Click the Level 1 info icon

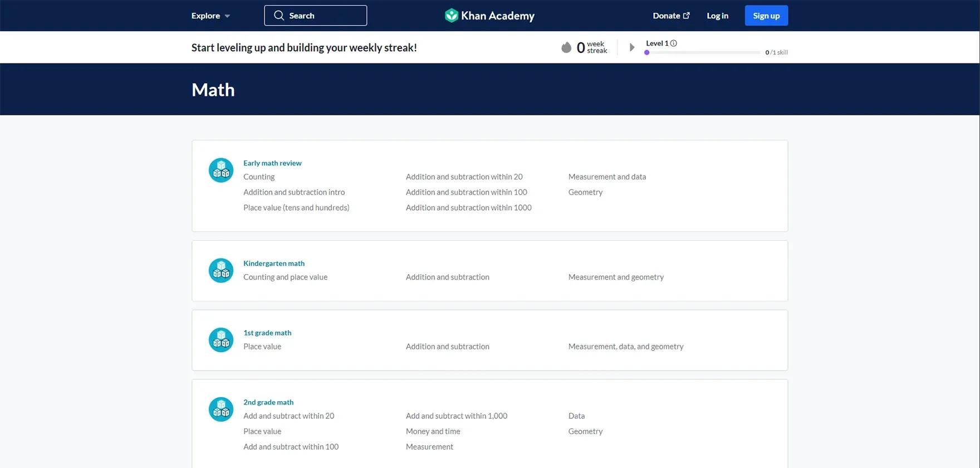point(674,43)
